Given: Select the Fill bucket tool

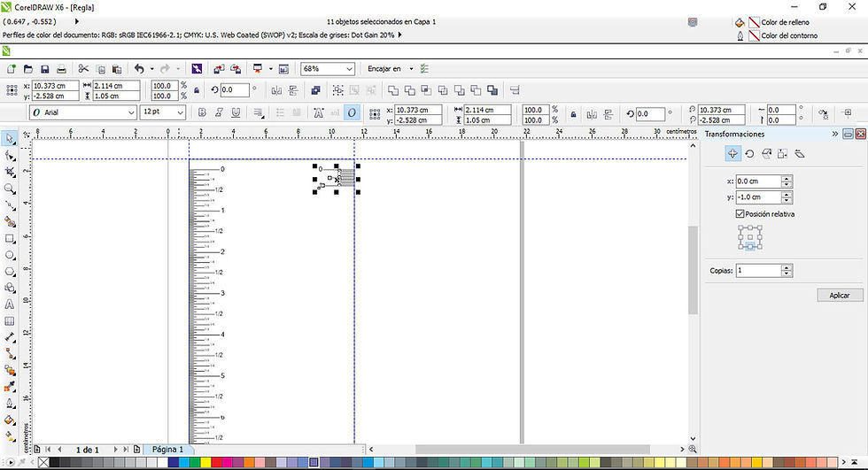Looking at the screenshot, I should click(10, 420).
